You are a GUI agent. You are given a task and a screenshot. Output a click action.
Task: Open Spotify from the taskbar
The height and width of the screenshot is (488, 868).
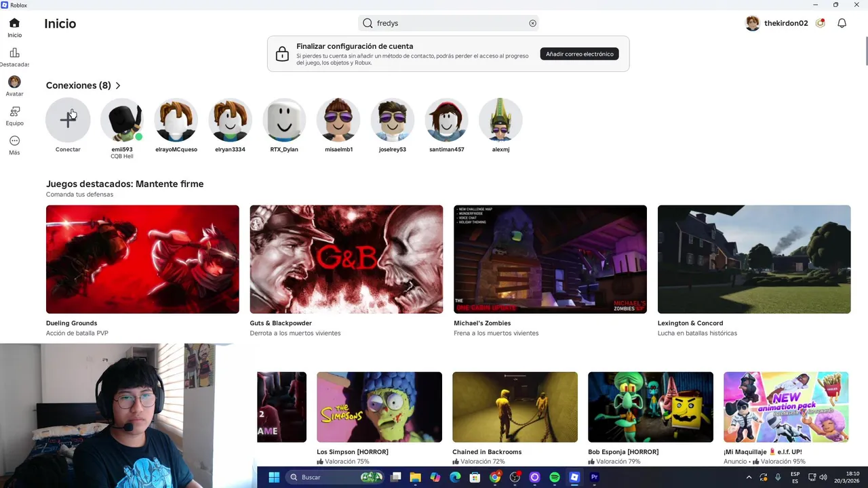(x=555, y=477)
